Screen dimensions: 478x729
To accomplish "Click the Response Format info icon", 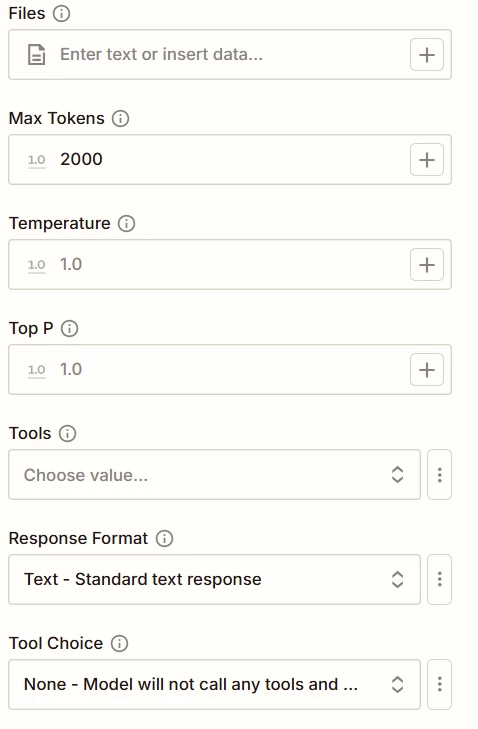I will click(164, 539).
